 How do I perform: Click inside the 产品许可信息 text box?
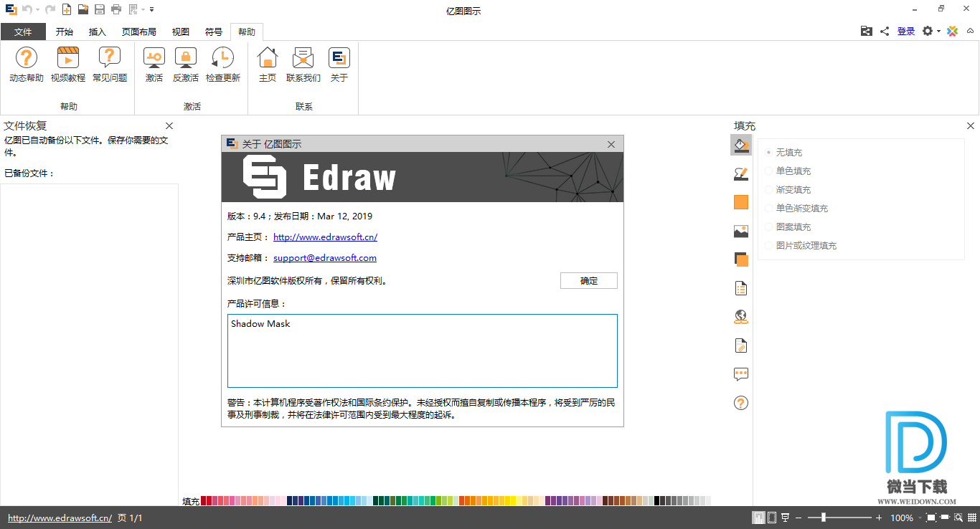tap(423, 351)
